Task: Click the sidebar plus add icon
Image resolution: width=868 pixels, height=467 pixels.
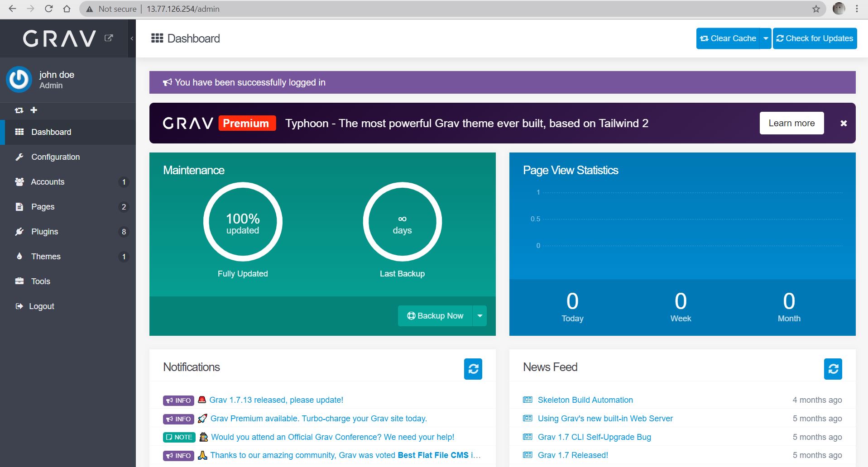Action: (x=34, y=110)
